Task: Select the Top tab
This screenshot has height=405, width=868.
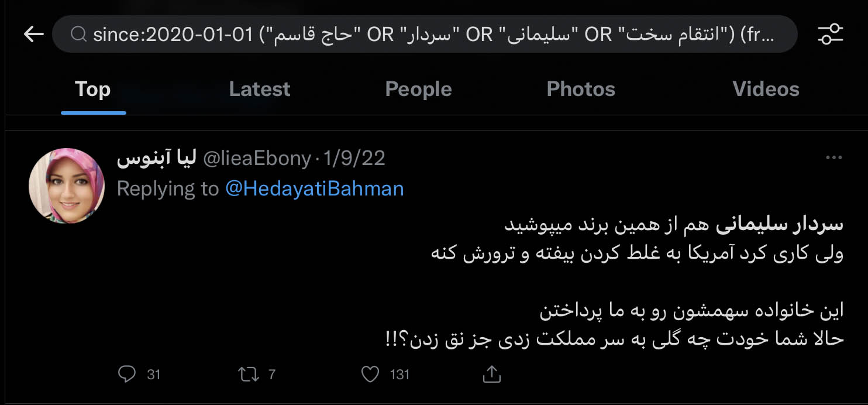Action: pos(92,89)
